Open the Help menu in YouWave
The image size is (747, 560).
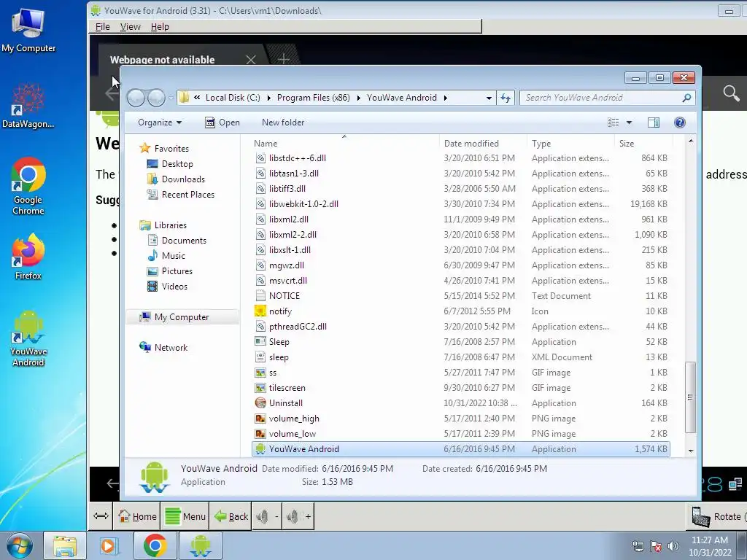coord(160,27)
